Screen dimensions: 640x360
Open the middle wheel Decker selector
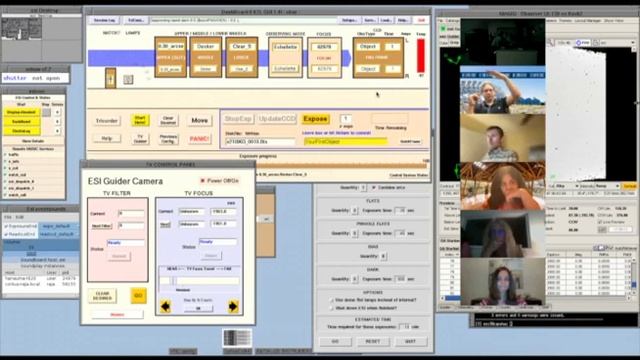coord(206,46)
